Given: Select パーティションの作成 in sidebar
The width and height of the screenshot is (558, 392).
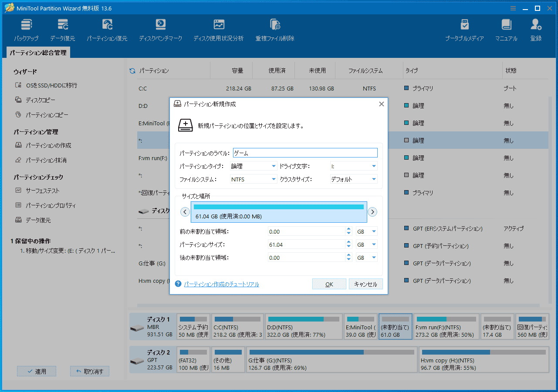Looking at the screenshot, I should (x=43, y=145).
